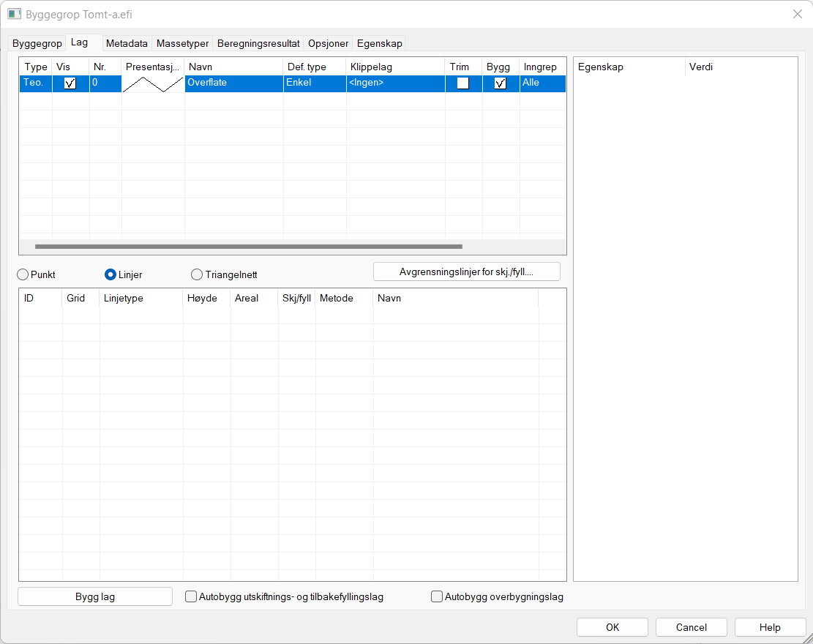Open the Inngrep cell showing Alle

click(542, 83)
